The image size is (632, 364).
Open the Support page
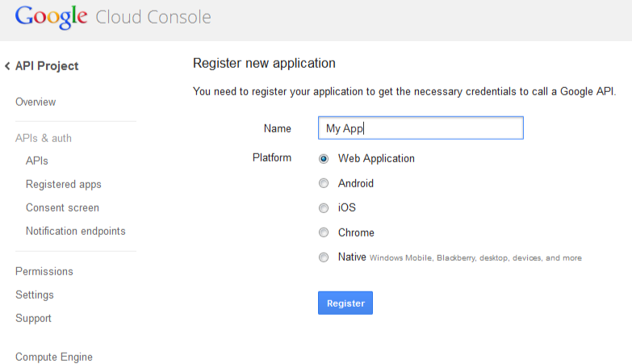click(33, 319)
